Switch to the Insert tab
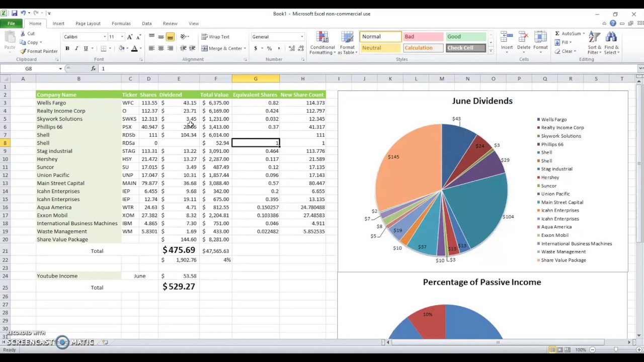Image resolution: width=644 pixels, height=362 pixels. click(58, 24)
